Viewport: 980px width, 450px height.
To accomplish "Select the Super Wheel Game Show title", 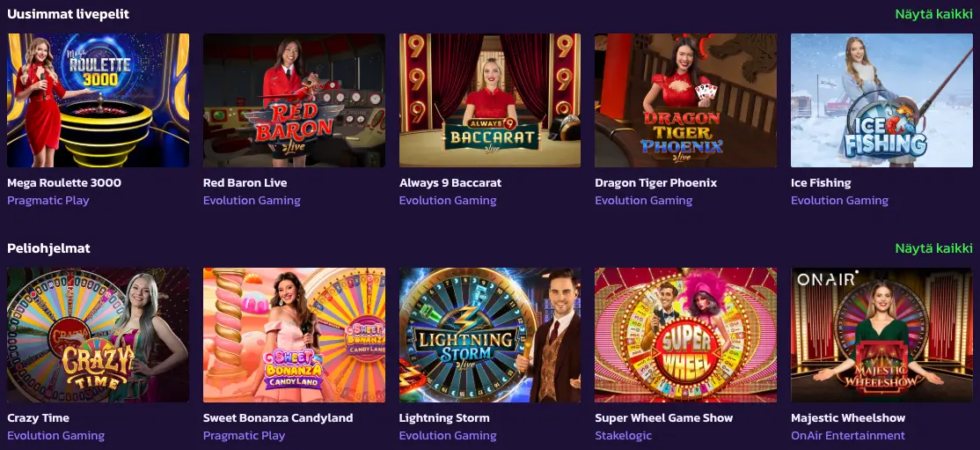I will (x=664, y=417).
